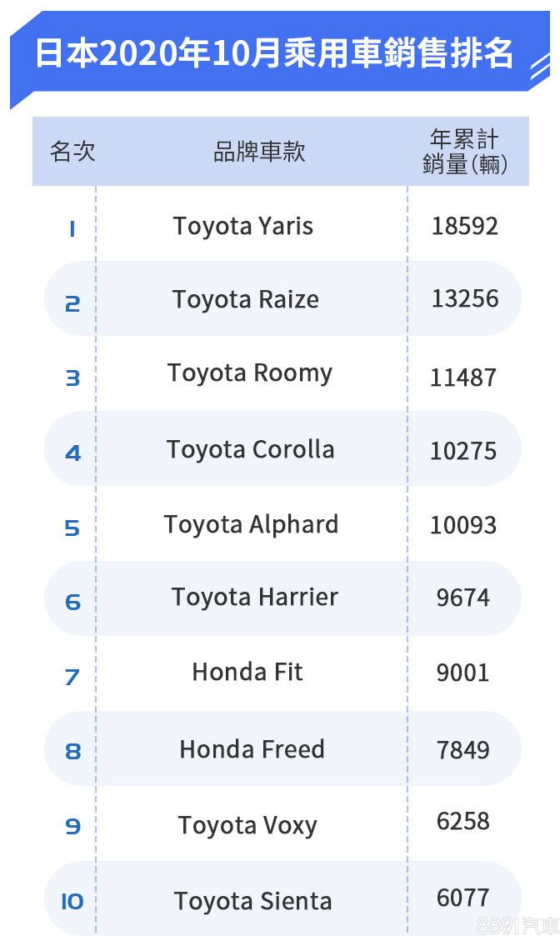Select Toyota Corolla model name
Image resolution: width=560 pixels, height=936 pixels.
pyautogui.click(x=250, y=450)
